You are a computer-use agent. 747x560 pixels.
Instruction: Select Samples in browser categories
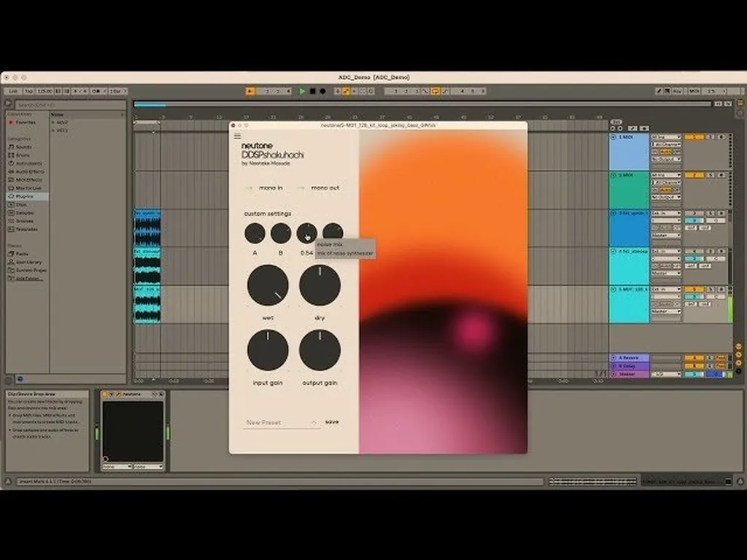click(x=25, y=212)
